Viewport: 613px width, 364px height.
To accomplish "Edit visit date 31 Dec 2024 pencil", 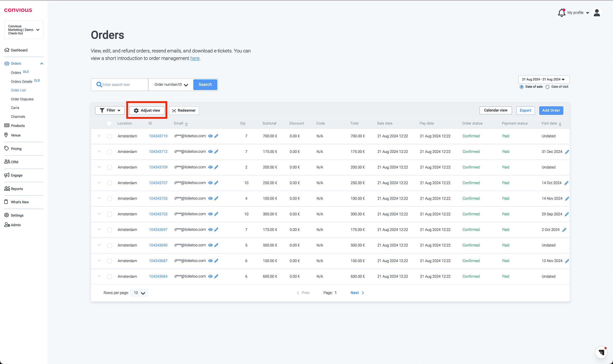I will 567,152.
